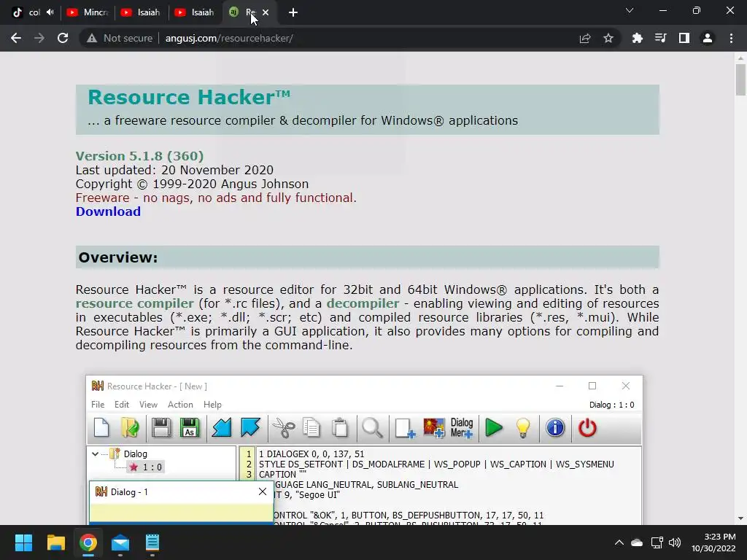Viewport: 747px width, 560px height.
Task: Collapse the Dialog tree node chevron
Action: coord(96,454)
